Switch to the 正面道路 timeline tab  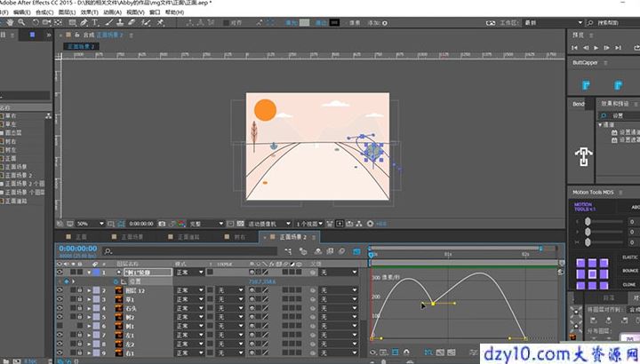188,237
